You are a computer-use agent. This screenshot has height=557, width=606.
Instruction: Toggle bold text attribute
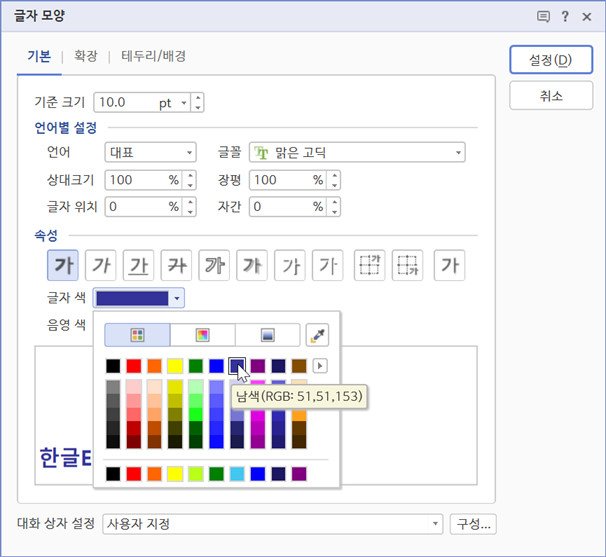[x=63, y=265]
